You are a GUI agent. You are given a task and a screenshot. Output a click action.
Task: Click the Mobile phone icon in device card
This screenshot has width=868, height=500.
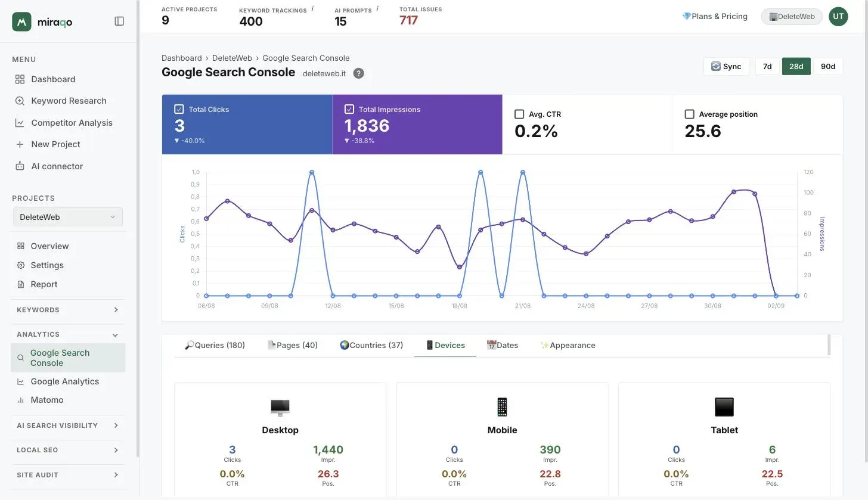coord(502,407)
